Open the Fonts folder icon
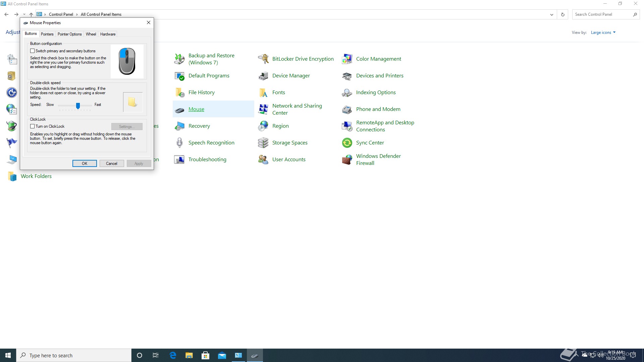This screenshot has height=362, width=644. click(263, 93)
